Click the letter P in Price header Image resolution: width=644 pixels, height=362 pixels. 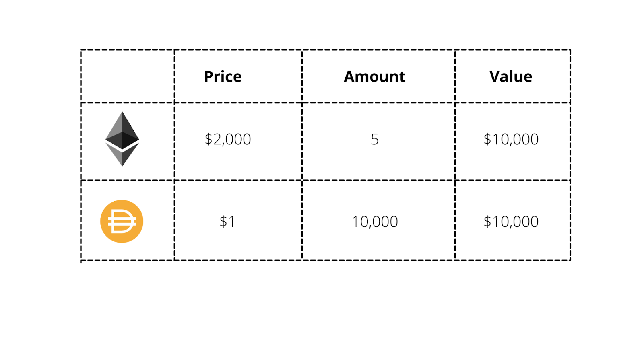click(x=209, y=76)
